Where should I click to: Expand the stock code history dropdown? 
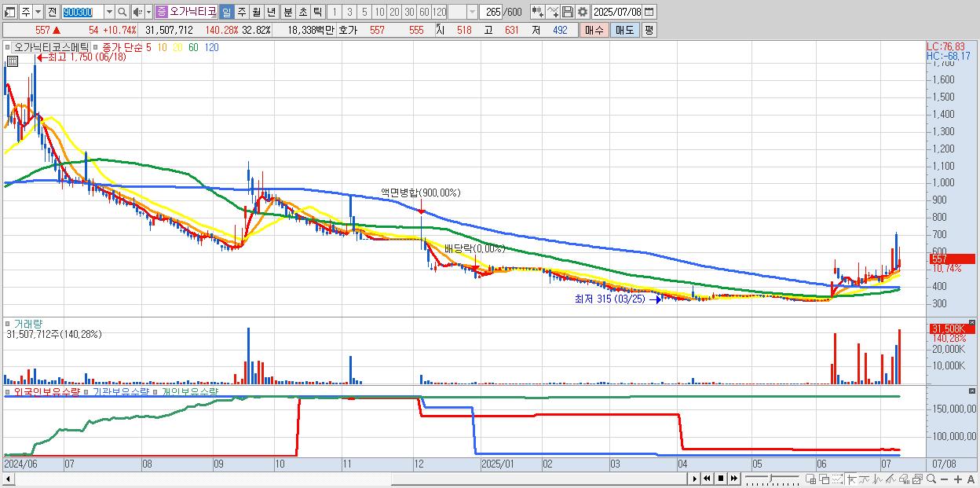pyautogui.click(x=109, y=12)
